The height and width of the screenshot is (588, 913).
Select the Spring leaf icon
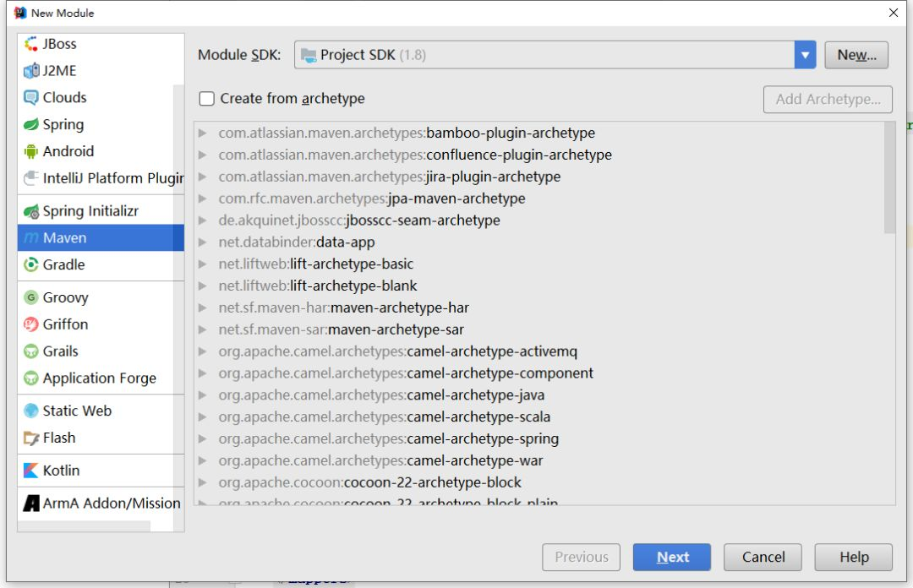click(31, 124)
